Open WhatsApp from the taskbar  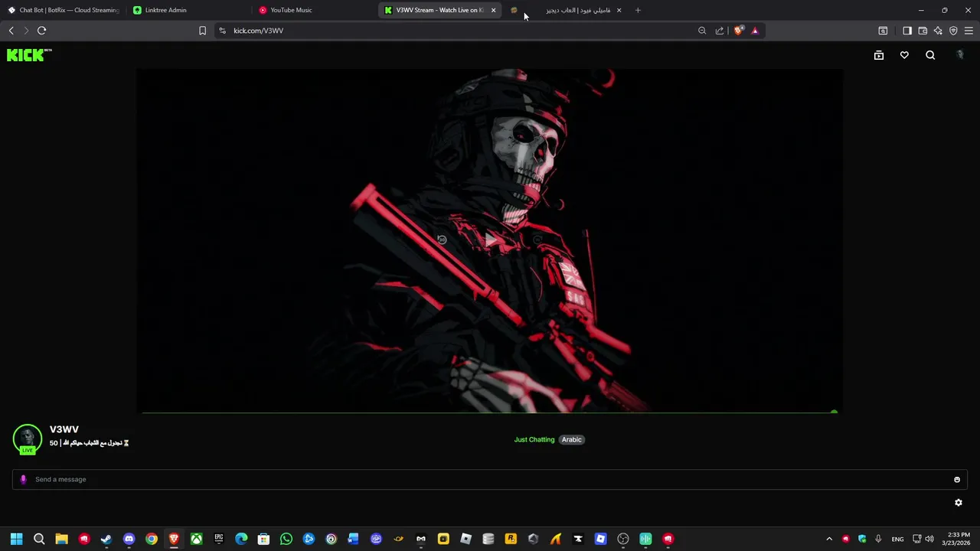coord(286,539)
